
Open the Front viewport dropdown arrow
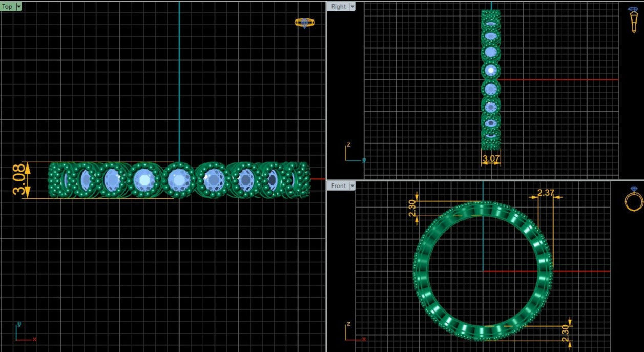pyautogui.click(x=352, y=186)
